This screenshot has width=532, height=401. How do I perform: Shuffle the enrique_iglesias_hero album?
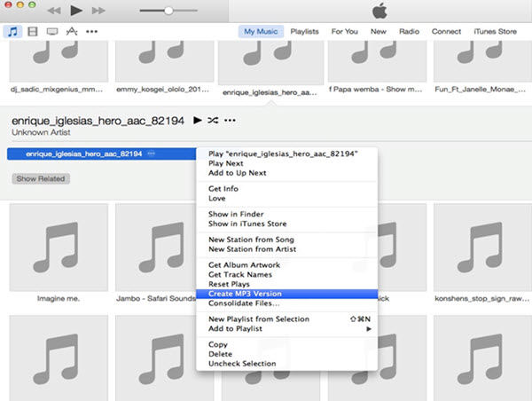click(213, 120)
